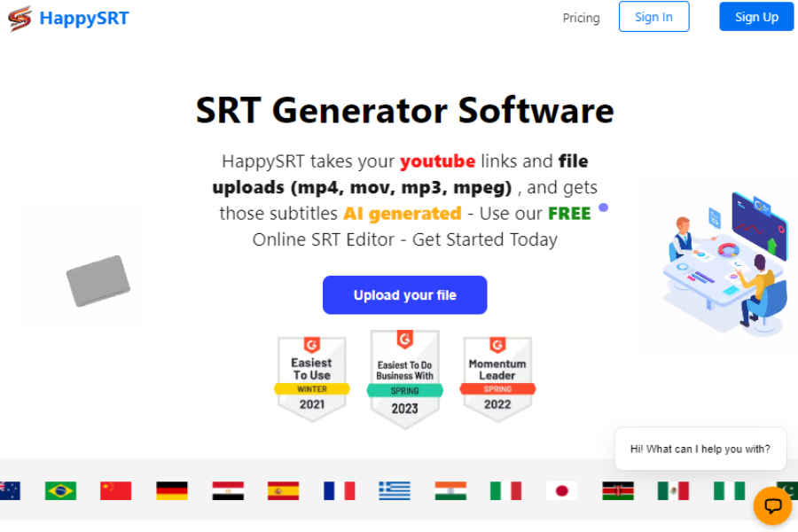Select the India flag icon
The image size is (798, 532).
(450, 490)
